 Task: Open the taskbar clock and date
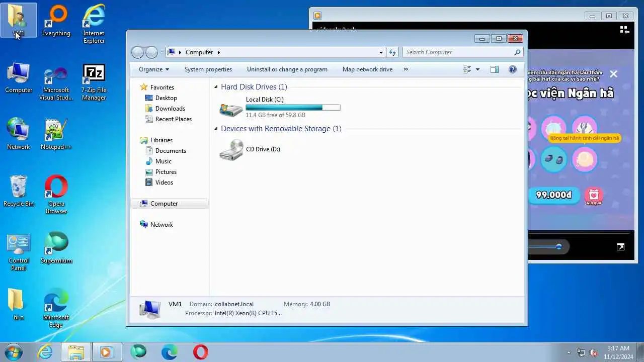point(618,352)
